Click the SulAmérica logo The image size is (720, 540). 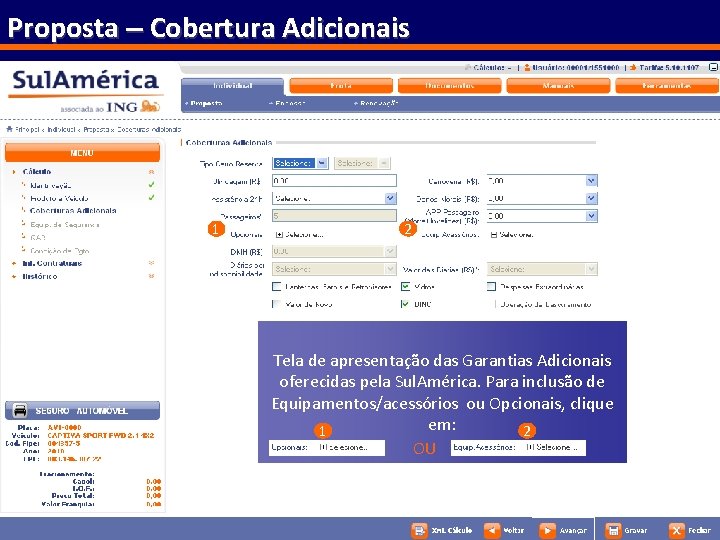[x=85, y=90]
